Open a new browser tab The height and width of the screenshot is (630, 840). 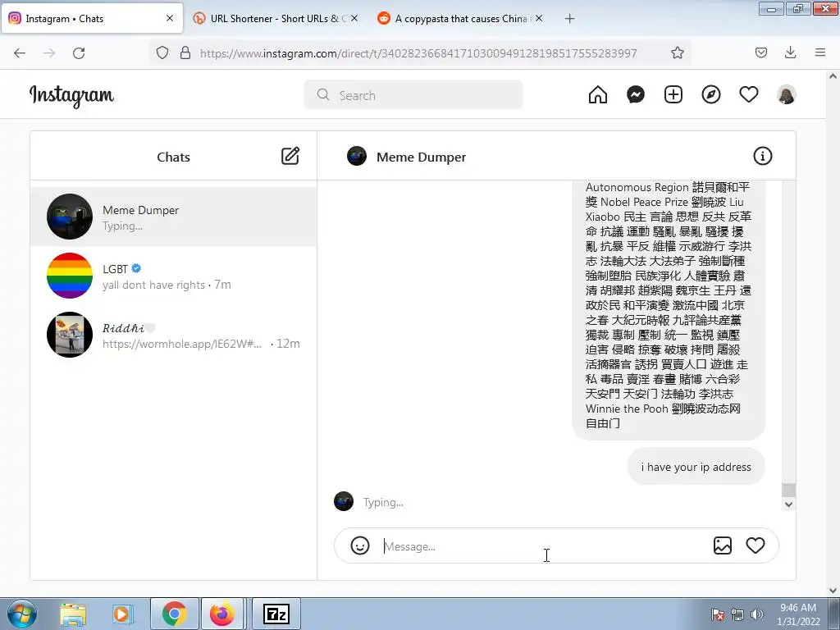click(x=569, y=19)
